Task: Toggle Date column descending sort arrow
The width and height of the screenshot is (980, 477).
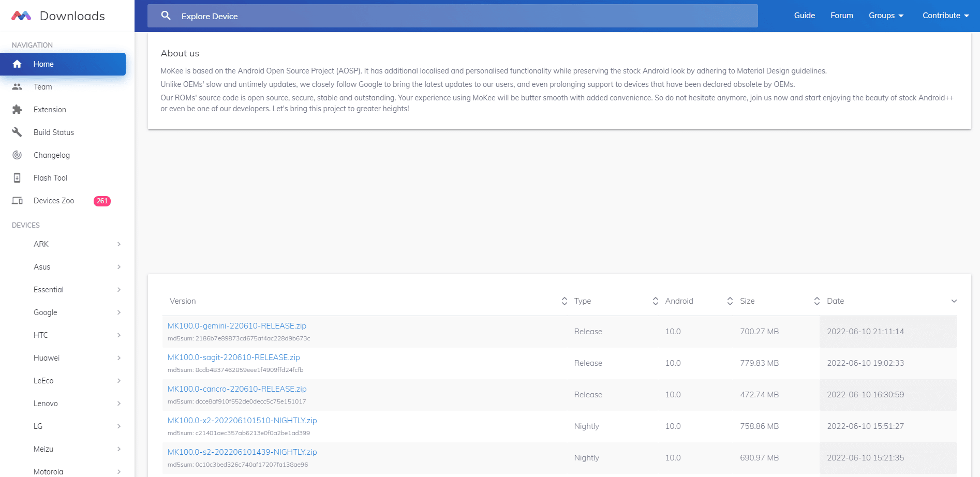Action: (x=954, y=301)
